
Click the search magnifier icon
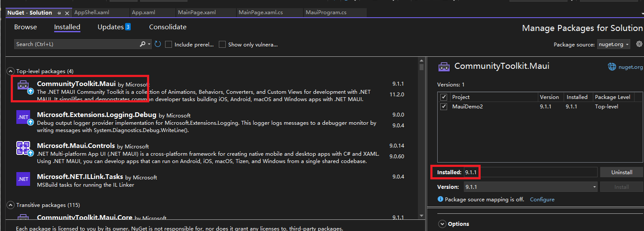143,44
